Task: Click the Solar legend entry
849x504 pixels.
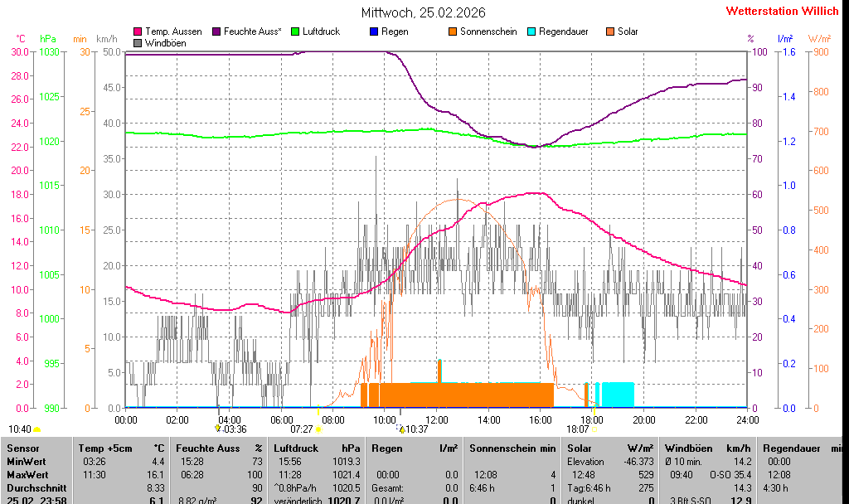Action: 627,31
